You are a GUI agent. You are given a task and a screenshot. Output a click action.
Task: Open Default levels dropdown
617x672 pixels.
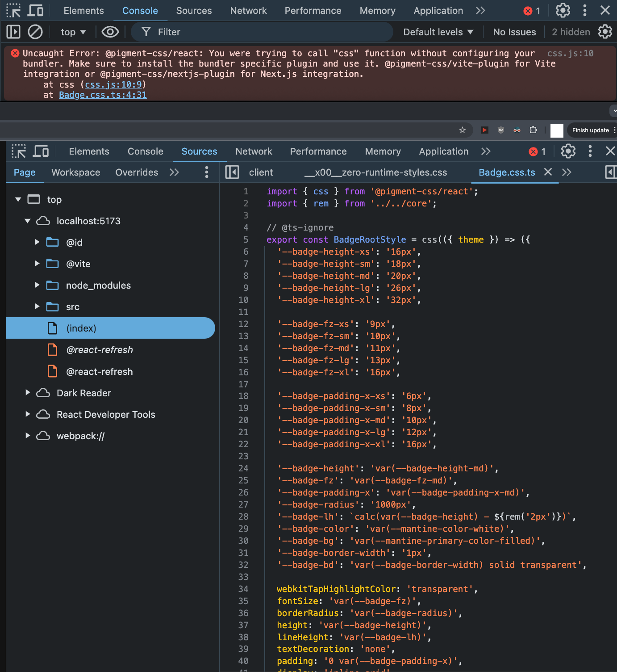click(x=438, y=32)
